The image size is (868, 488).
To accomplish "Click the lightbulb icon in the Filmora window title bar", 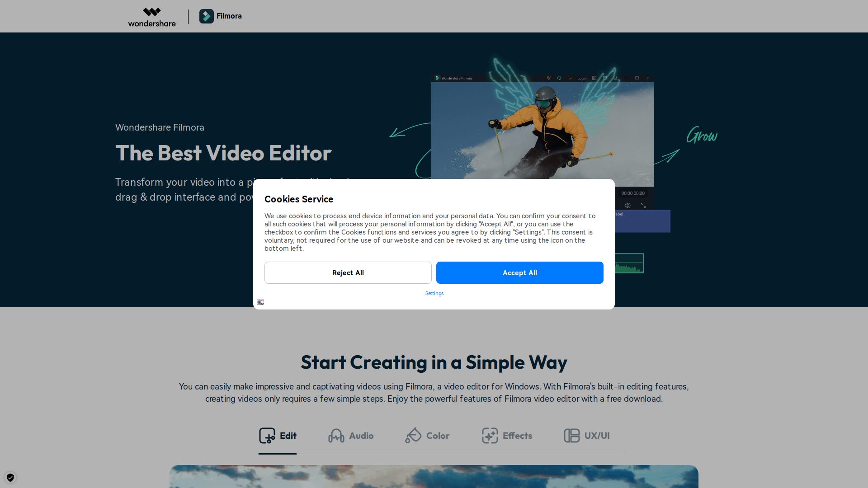I will pos(549,78).
